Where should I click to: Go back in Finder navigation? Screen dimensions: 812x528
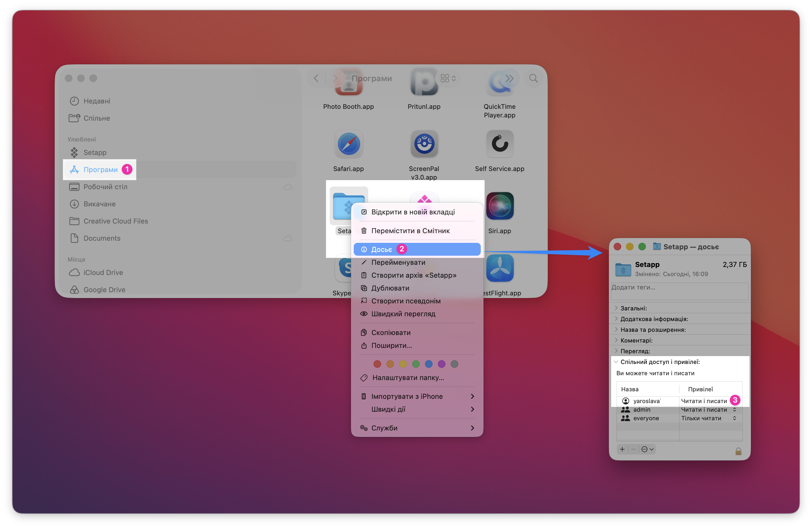point(316,79)
